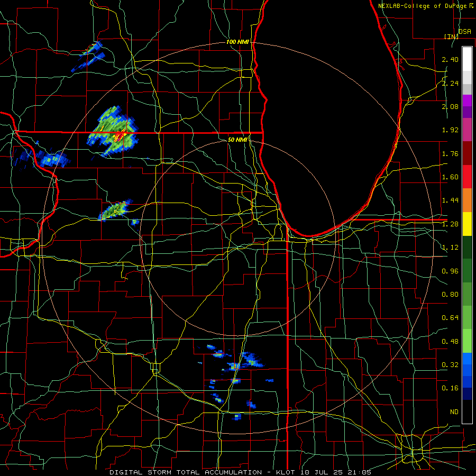
Task: Click the 2.40 legend value
Action: point(450,59)
